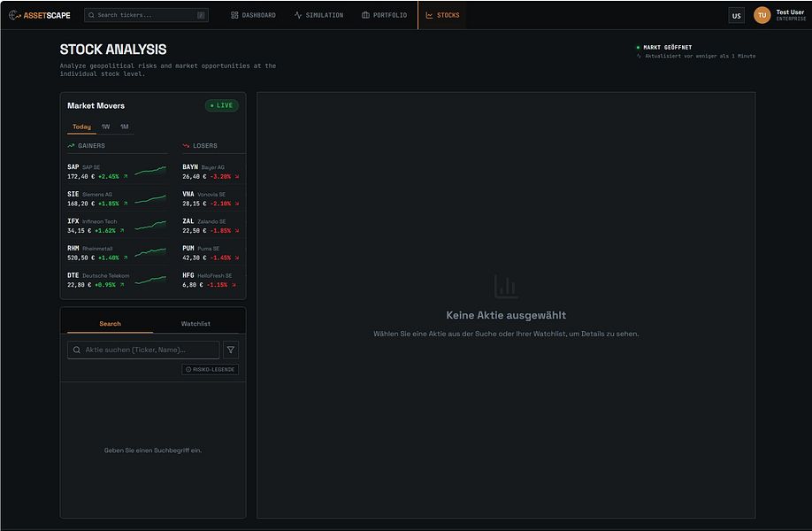
Task: Click the Rheinmetall sparkline chart
Action: click(150, 252)
